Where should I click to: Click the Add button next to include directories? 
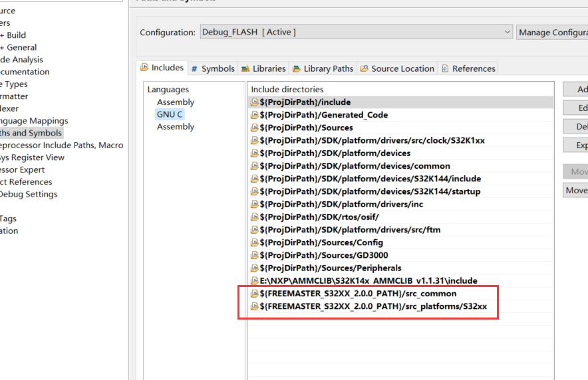click(575, 89)
